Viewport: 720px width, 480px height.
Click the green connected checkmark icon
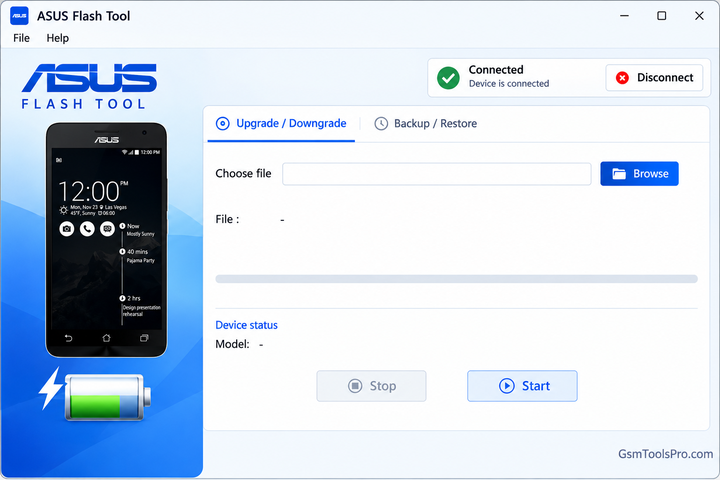pyautogui.click(x=448, y=78)
